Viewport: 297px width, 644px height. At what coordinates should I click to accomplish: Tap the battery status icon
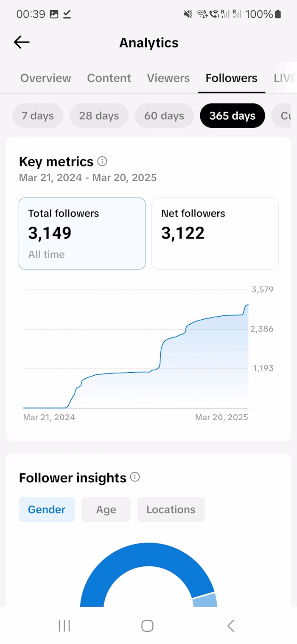pos(278,14)
